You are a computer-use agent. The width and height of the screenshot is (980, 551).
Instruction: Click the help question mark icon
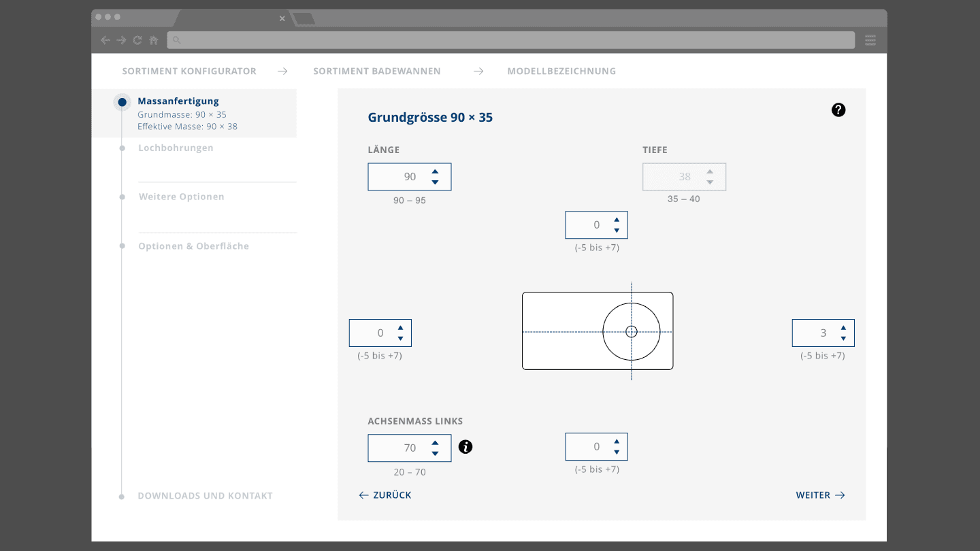838,110
